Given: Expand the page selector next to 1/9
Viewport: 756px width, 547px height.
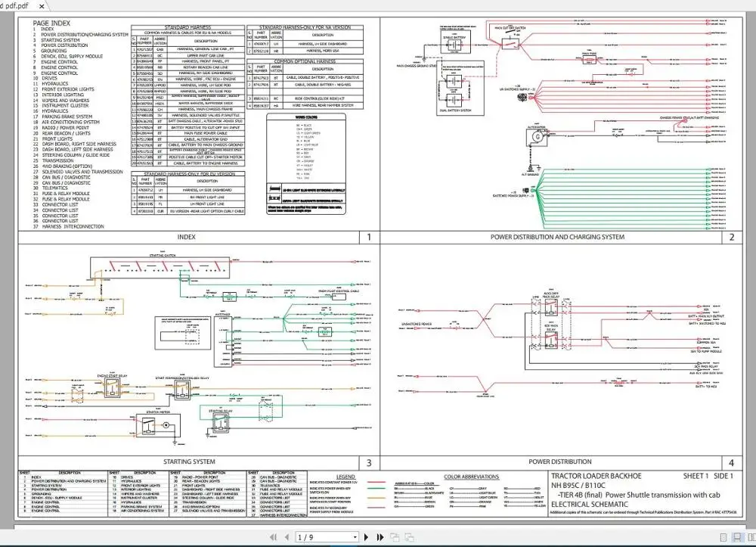Looking at the screenshot, I should click(354, 537).
